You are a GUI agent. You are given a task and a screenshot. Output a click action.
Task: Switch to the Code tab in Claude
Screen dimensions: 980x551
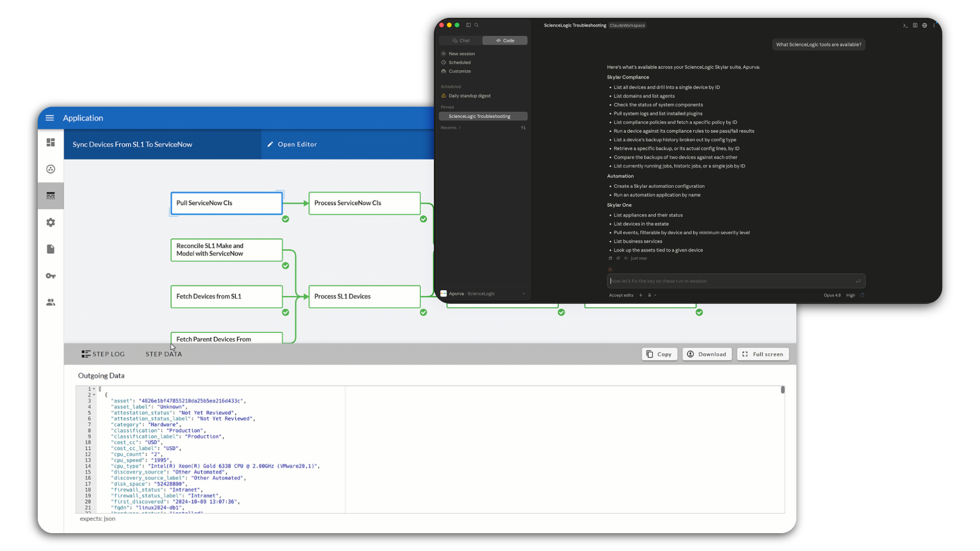[x=505, y=40]
